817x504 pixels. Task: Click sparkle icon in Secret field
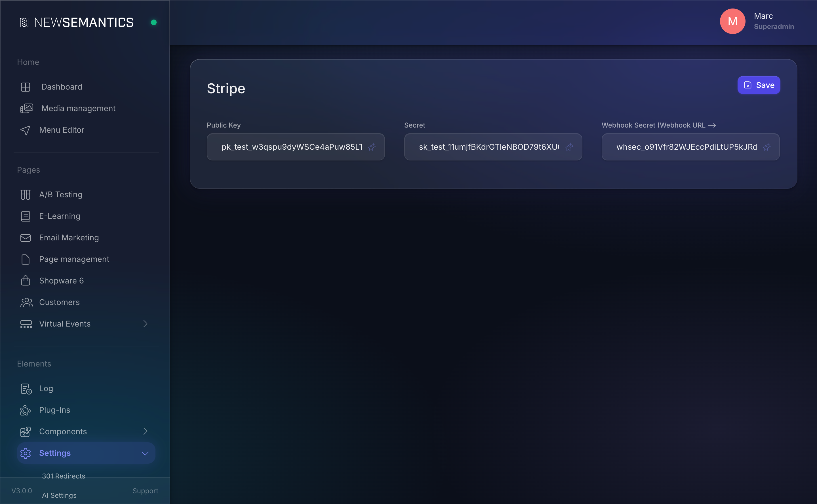click(x=569, y=147)
